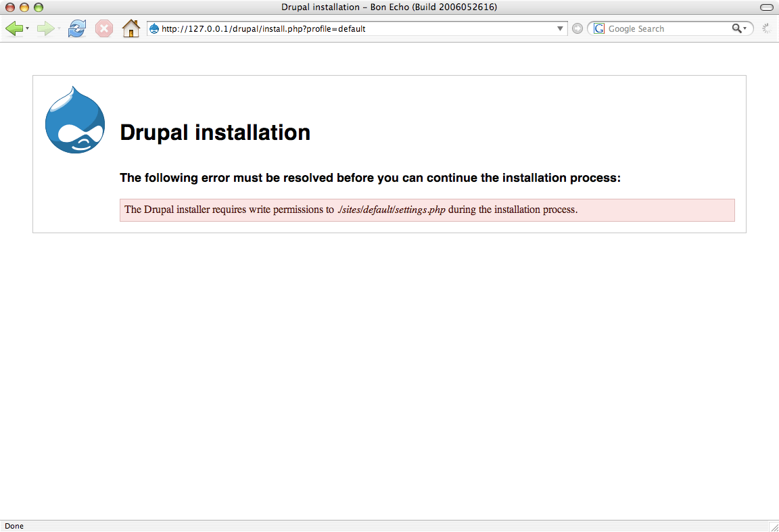Start a search with the magnifier icon

(x=736, y=28)
